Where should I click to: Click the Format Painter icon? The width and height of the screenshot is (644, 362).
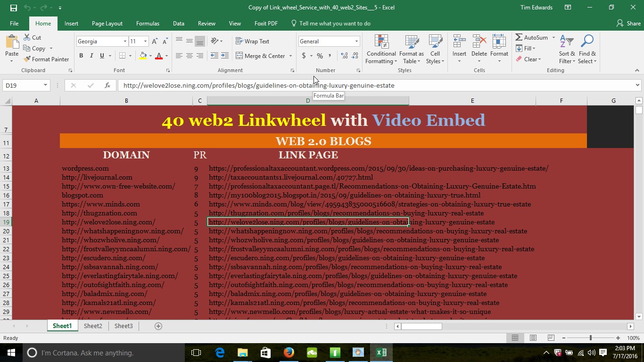click(x=27, y=59)
